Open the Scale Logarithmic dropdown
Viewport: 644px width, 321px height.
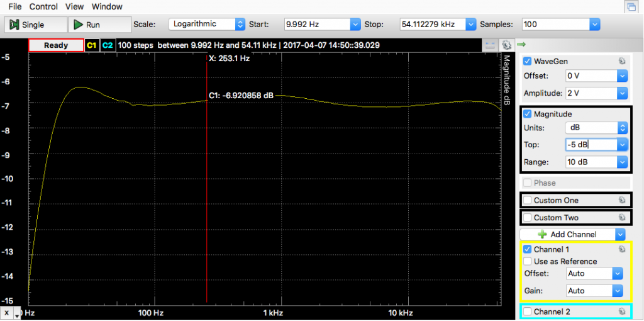pos(240,25)
